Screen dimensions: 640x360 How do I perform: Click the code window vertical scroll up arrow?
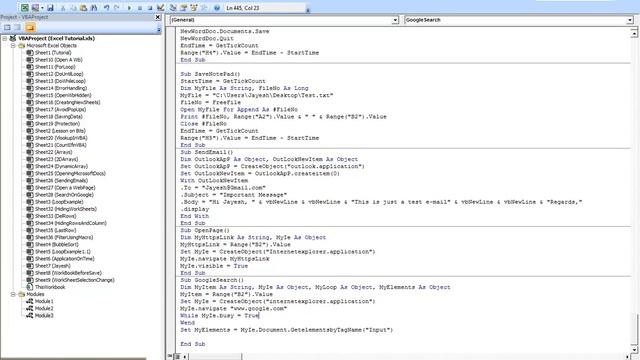coord(634,33)
